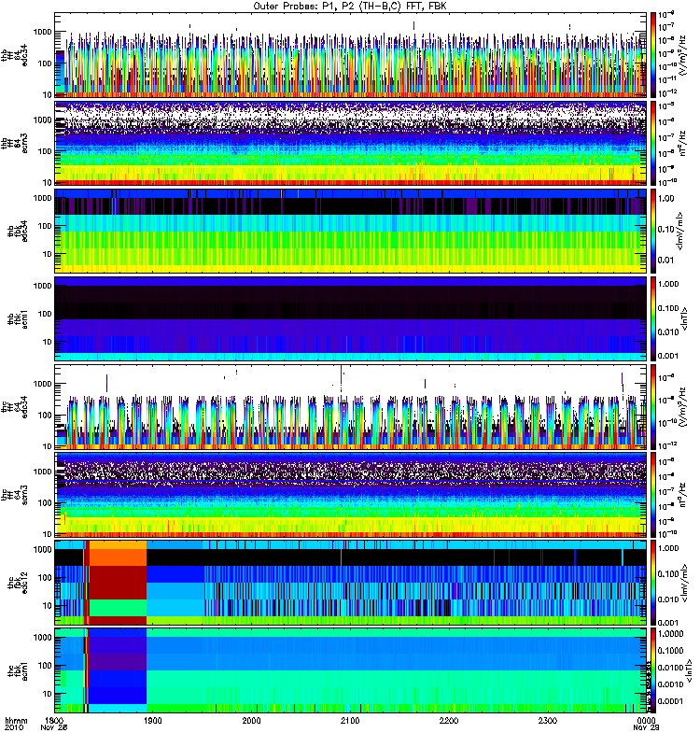
Task: Click the '0.001' color bar value of thb fbk scm1
Action: [668, 356]
